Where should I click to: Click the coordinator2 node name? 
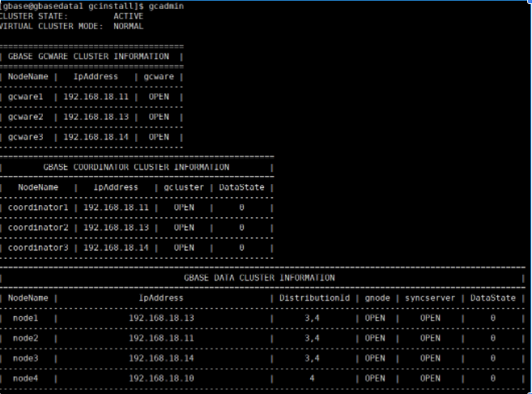(38, 228)
